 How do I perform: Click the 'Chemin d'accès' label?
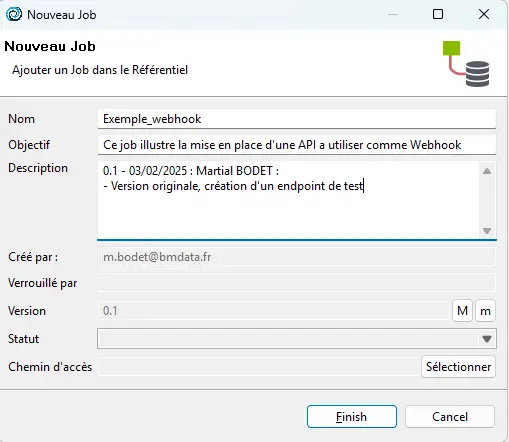click(50, 367)
